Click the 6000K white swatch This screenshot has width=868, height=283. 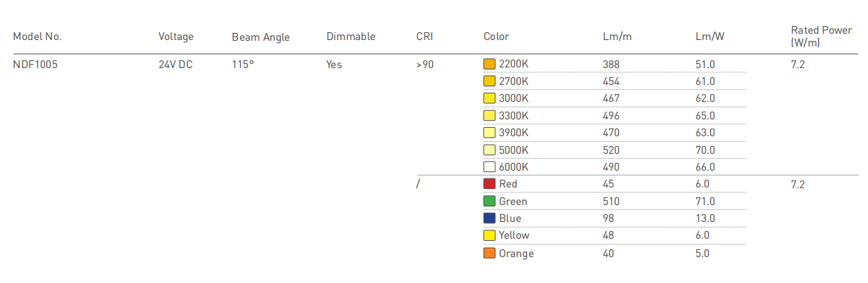[490, 167]
